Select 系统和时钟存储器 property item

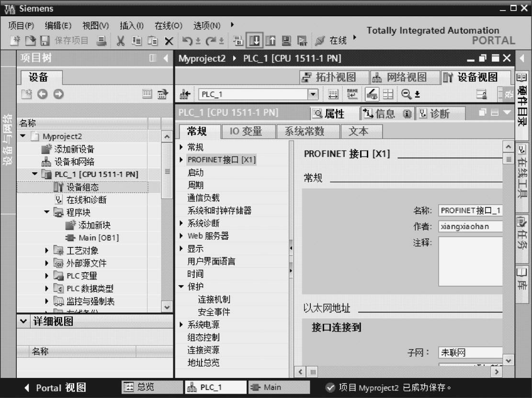click(219, 210)
